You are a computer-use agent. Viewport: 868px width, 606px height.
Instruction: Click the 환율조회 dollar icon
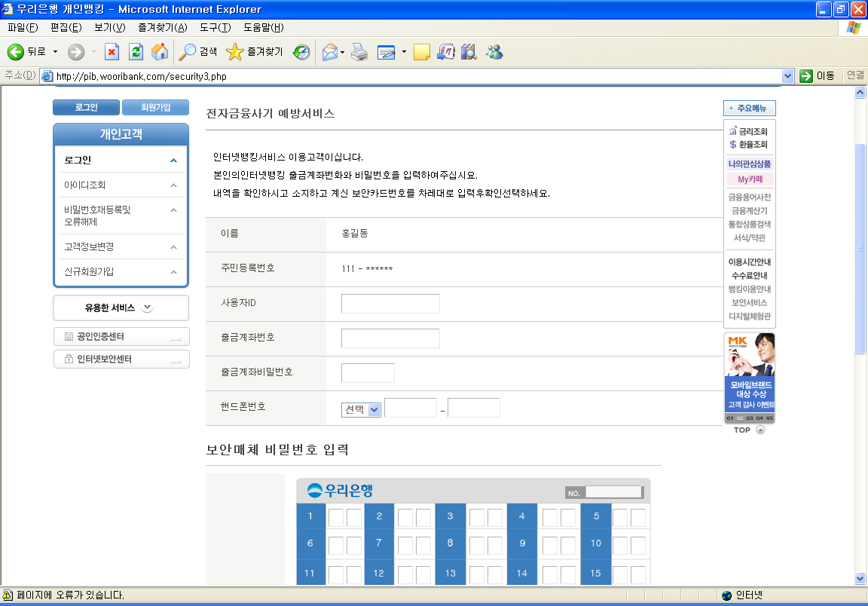coord(733,144)
